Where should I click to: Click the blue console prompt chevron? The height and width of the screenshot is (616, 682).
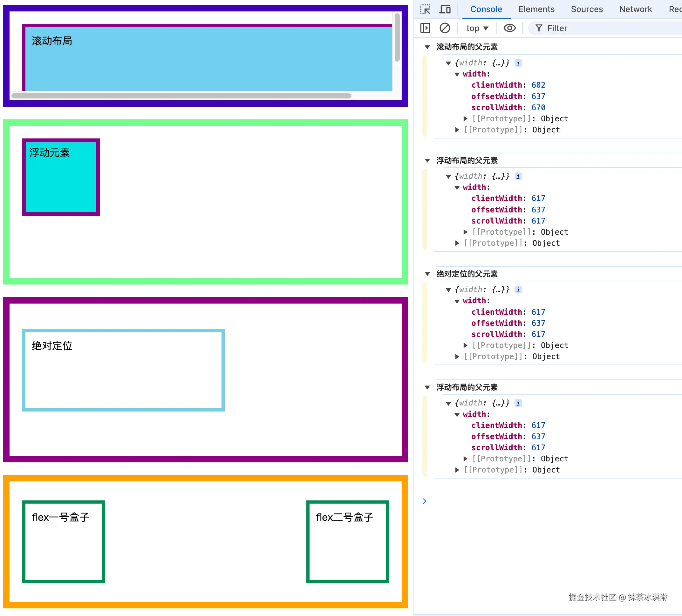425,501
